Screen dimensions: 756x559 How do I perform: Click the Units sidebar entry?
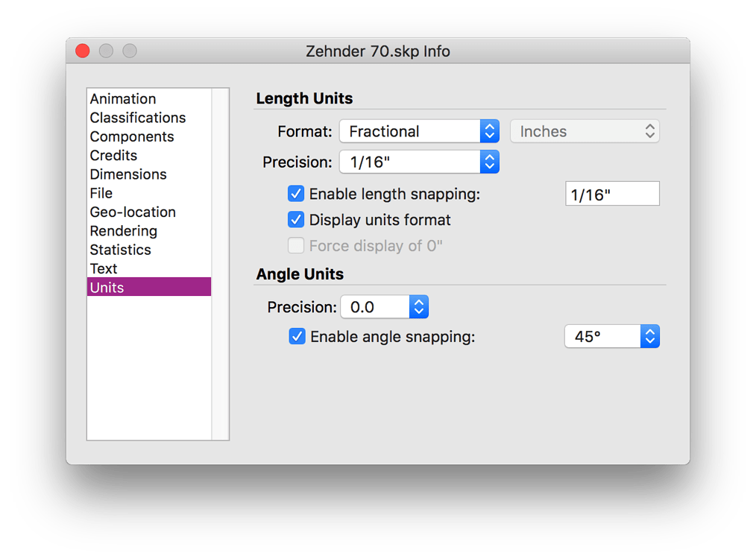pos(107,288)
